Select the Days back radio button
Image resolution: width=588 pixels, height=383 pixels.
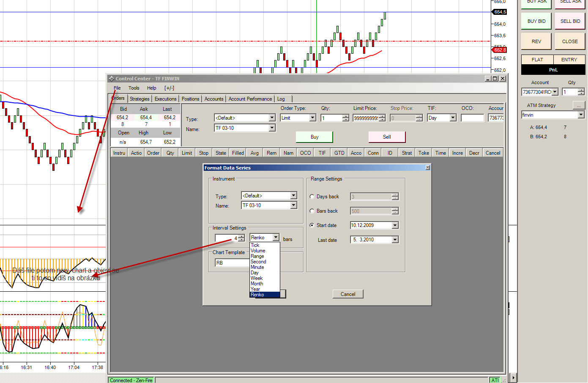tap(312, 197)
